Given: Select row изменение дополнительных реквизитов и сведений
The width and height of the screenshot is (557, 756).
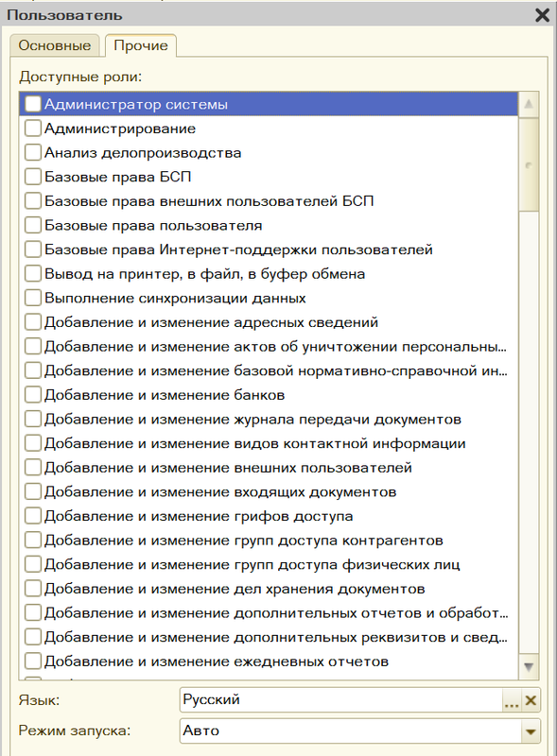Looking at the screenshot, I should coord(269,637).
